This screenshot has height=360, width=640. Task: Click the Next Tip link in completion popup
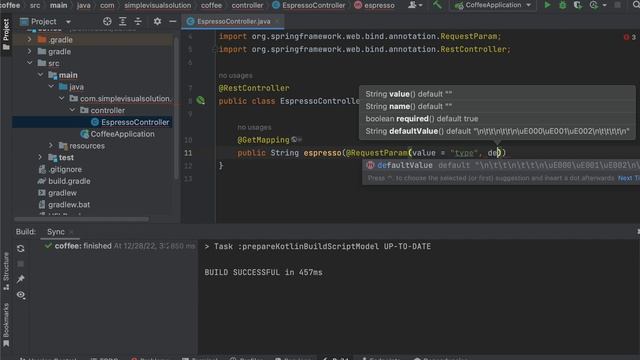click(x=629, y=178)
